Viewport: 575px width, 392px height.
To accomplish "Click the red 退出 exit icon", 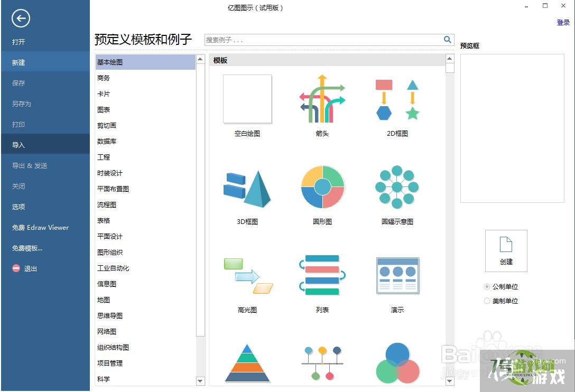I will click(x=16, y=268).
